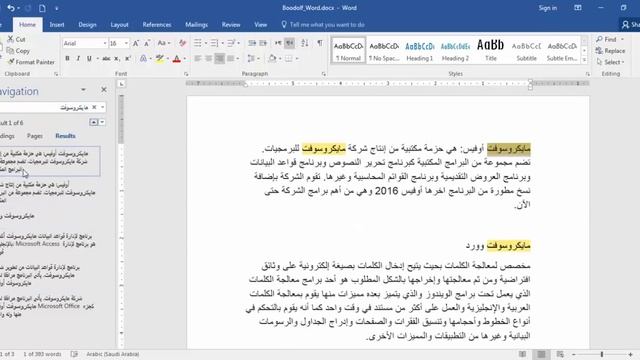Click the New document icon in quick access
The image size is (640, 360).
42,8
